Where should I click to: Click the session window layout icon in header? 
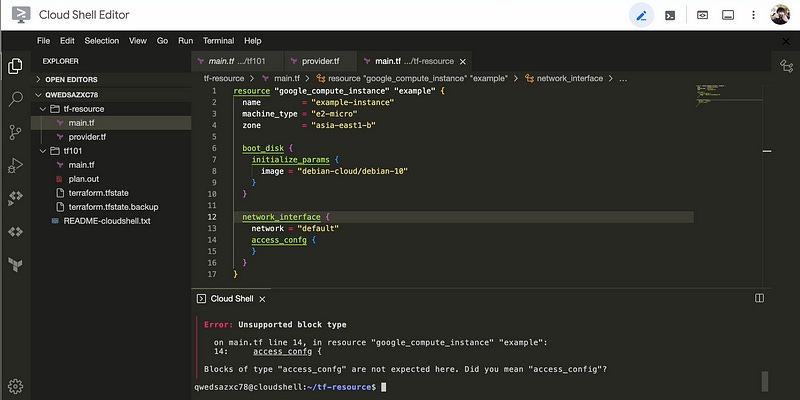[x=728, y=15]
